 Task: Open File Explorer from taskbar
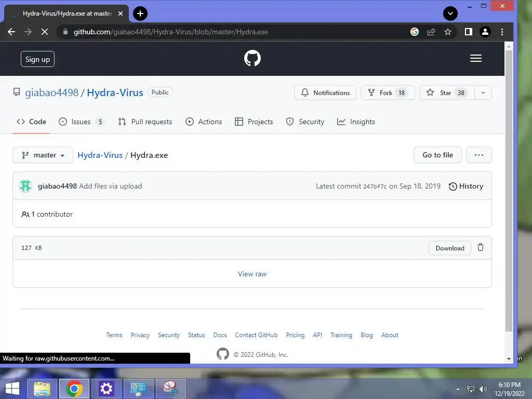click(x=42, y=389)
